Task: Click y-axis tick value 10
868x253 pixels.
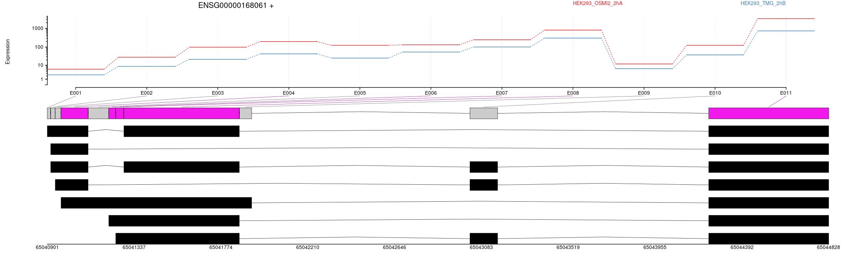Action: [x=41, y=65]
